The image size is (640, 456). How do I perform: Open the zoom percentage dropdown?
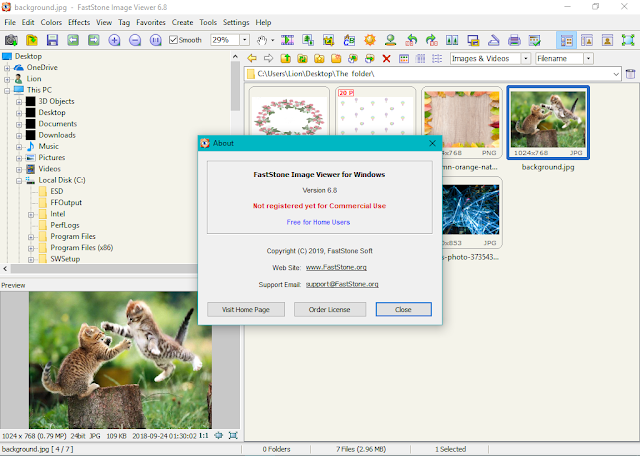[244, 40]
